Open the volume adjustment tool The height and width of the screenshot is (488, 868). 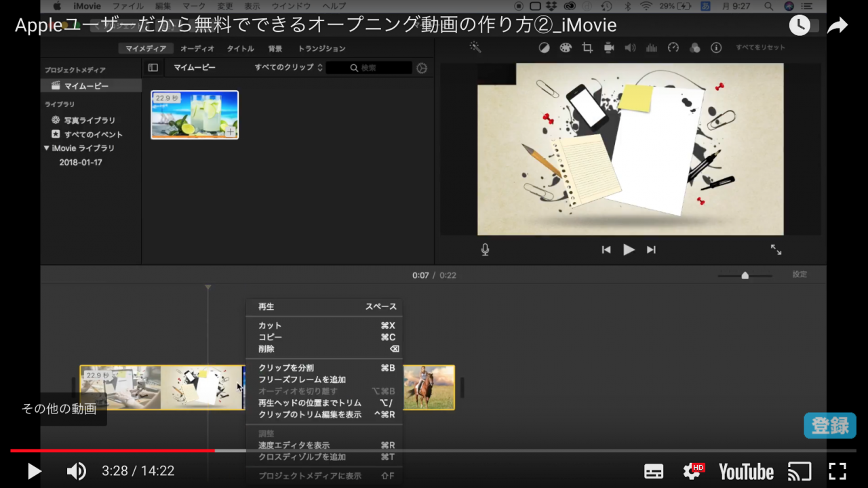tap(630, 48)
